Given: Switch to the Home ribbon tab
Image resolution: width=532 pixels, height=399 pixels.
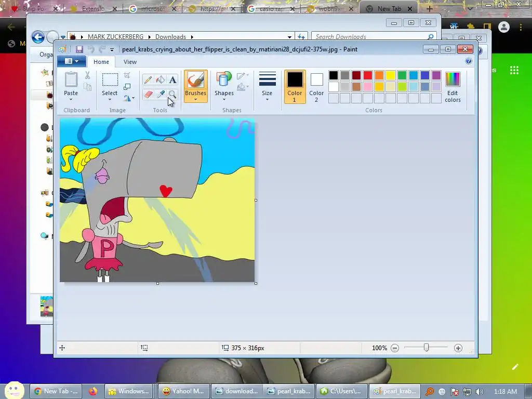Looking at the screenshot, I should [101, 62].
